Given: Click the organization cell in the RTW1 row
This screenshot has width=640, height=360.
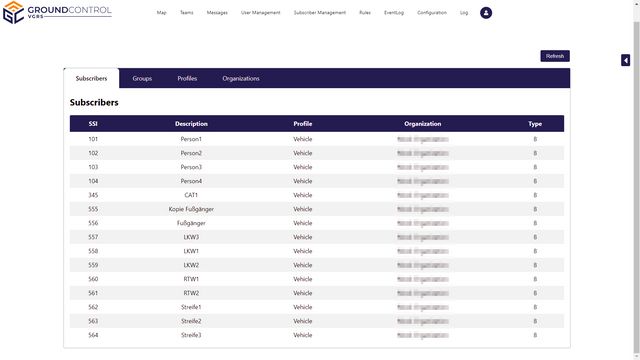Looking at the screenshot, I should (423, 279).
